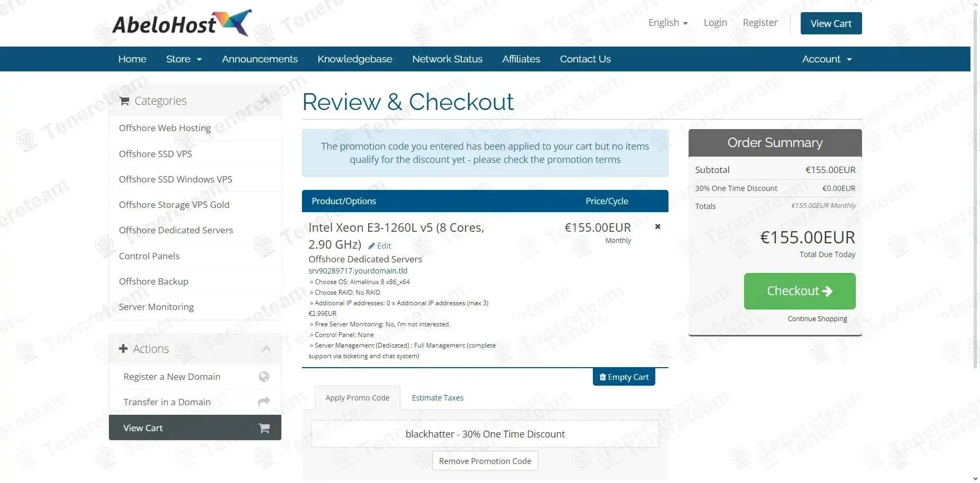The width and height of the screenshot is (980, 483).
Task: Click the promotion notice message box
Action: pos(485,153)
